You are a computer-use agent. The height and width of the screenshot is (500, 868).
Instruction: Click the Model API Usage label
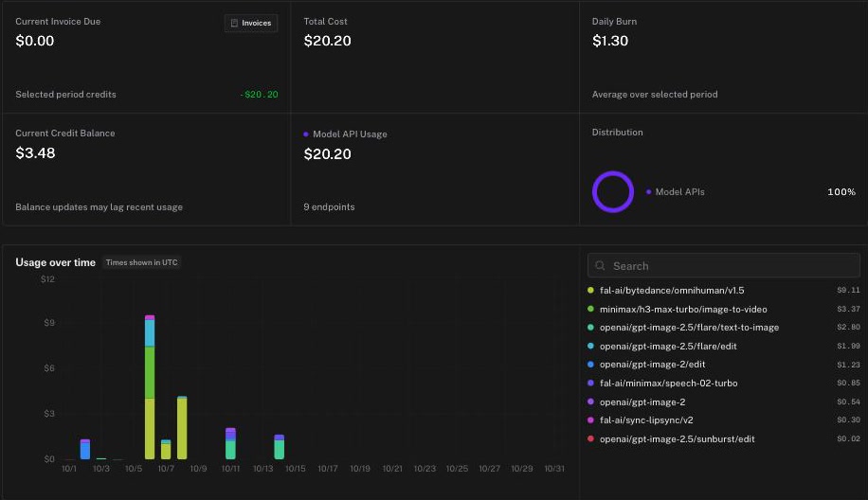(x=350, y=134)
